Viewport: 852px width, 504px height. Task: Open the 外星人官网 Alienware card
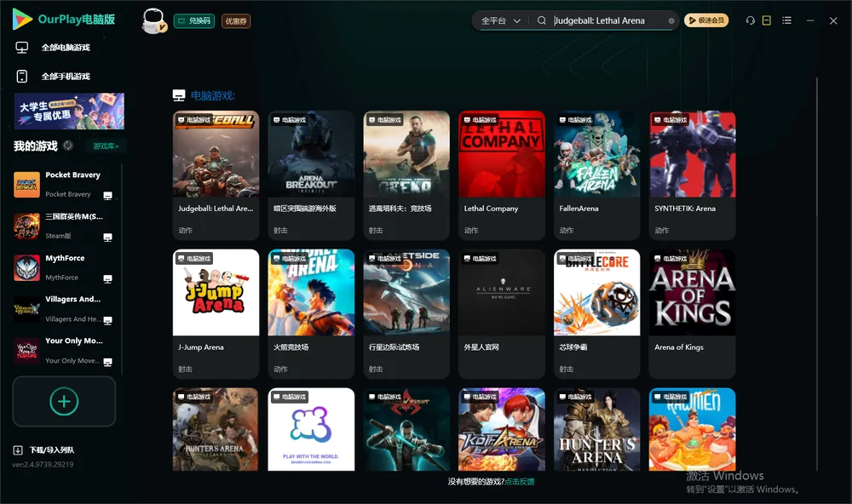502,314
